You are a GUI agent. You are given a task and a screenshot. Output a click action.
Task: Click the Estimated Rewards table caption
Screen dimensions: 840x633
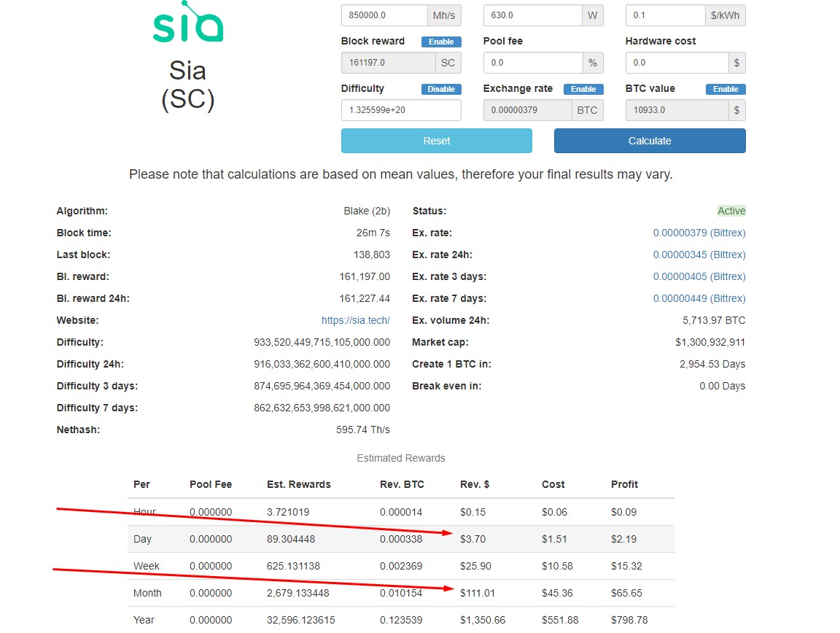tap(401, 458)
